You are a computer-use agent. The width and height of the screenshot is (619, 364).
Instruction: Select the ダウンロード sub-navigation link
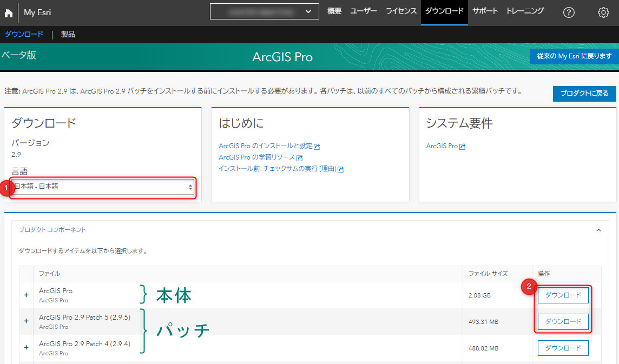coord(24,35)
